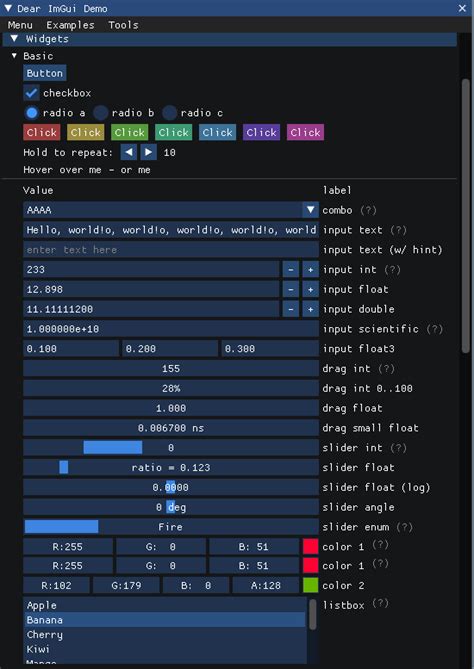This screenshot has width=474, height=669.
Task: Click the drag int help marker (?)
Action: tap(387, 369)
